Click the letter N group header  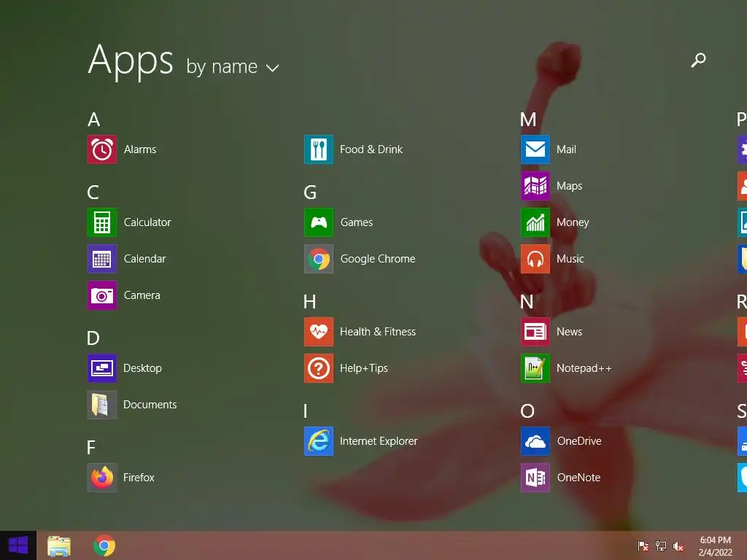coord(527,302)
